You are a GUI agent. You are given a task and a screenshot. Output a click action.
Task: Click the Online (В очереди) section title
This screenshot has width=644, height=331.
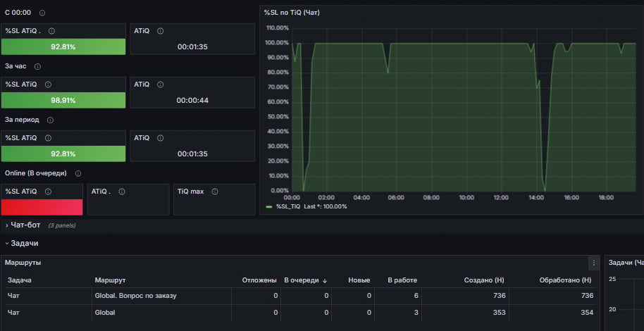pos(36,173)
